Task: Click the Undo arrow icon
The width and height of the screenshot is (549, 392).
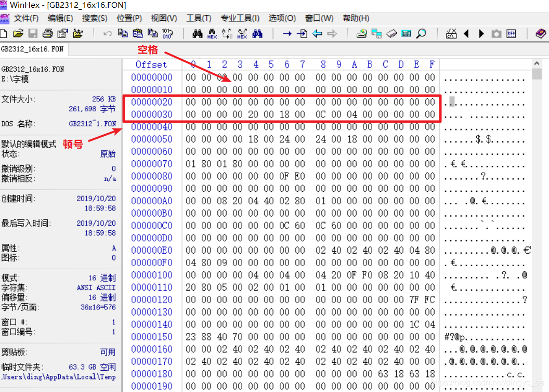Action: [x=108, y=34]
